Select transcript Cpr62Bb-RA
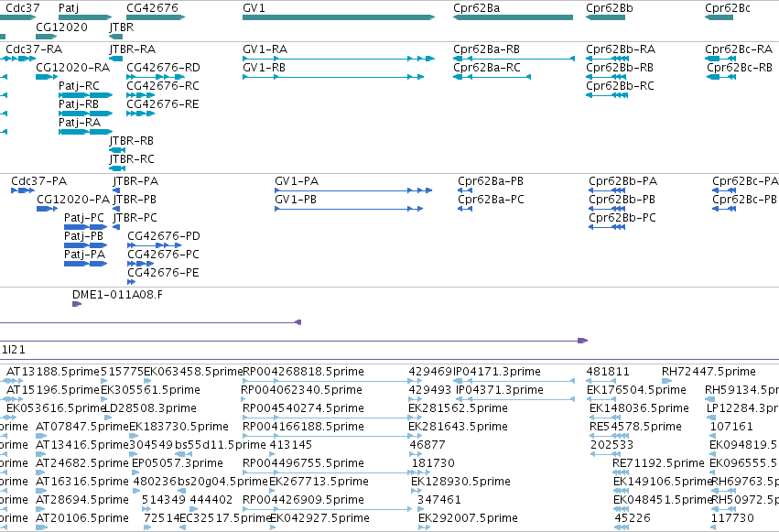The image size is (779, 532). (x=607, y=59)
